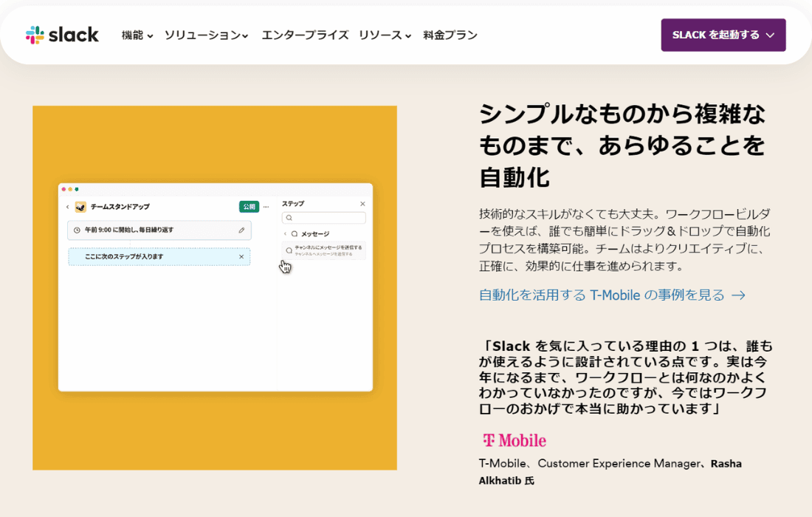Click the pencil edit icon on the 午前 9:00 trigger
This screenshot has width=812, height=517.
pyautogui.click(x=241, y=230)
